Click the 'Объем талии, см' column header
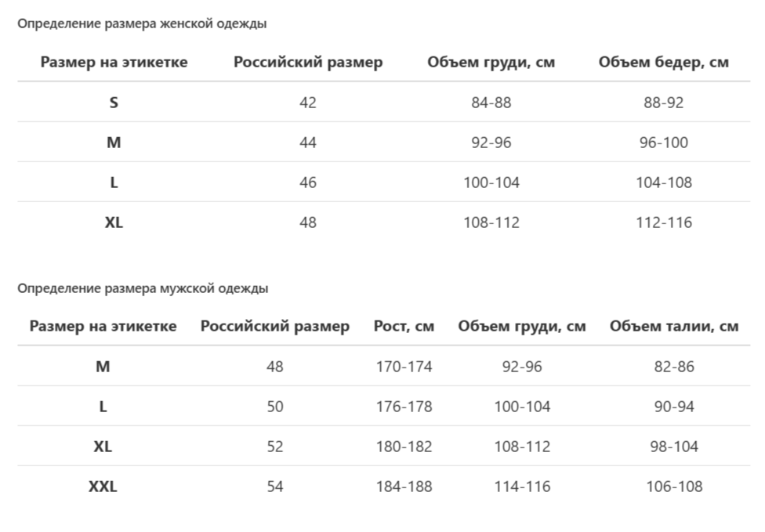Image resolution: width=765 pixels, height=532 pixels. (x=674, y=327)
